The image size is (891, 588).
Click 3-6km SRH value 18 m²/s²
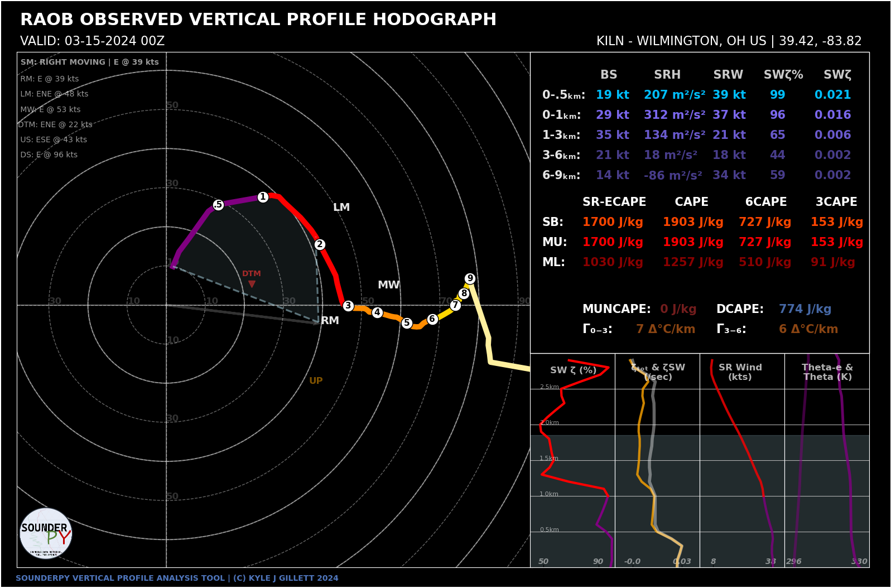click(671, 155)
